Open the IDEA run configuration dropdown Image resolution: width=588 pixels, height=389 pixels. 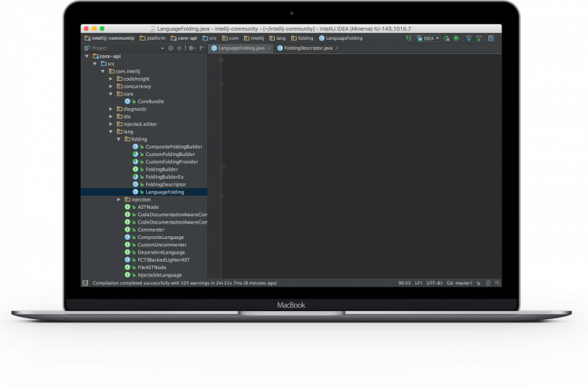pos(428,38)
